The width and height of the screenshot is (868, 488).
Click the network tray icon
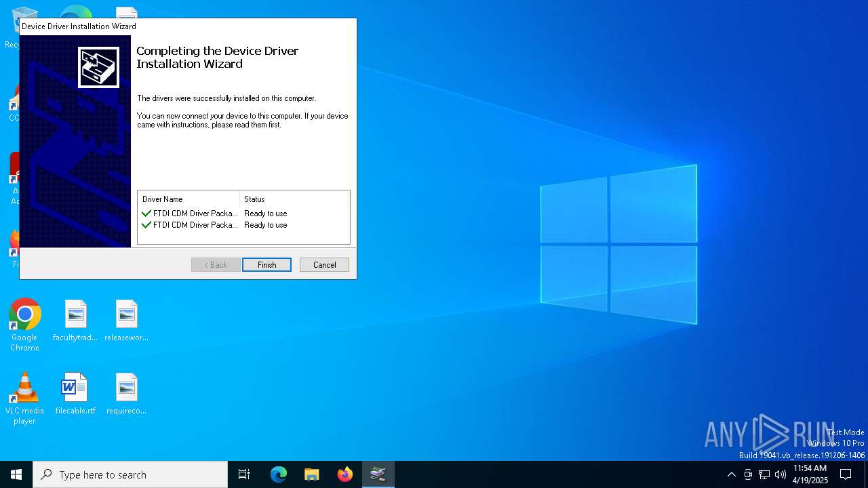click(764, 474)
